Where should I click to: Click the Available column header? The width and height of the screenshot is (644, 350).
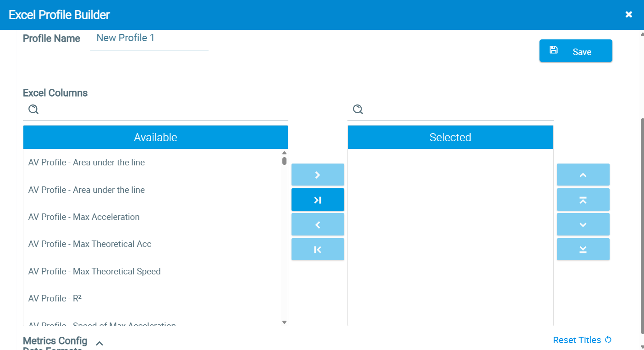[155, 137]
